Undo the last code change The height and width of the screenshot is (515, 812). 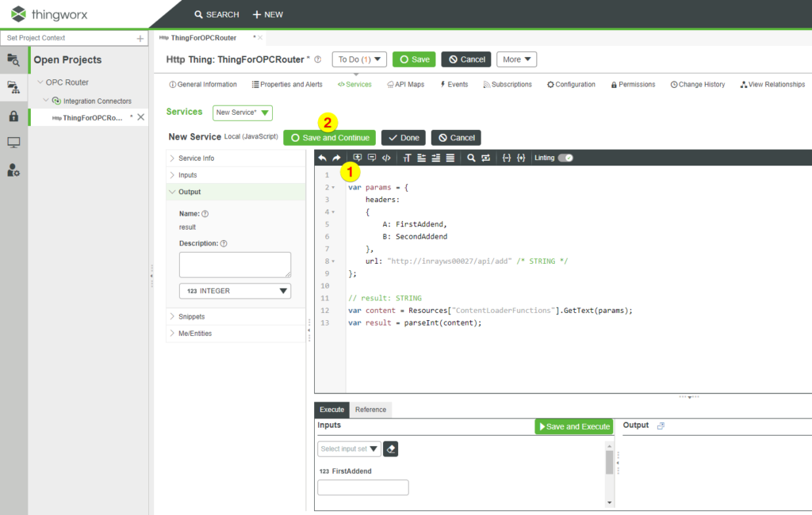322,158
